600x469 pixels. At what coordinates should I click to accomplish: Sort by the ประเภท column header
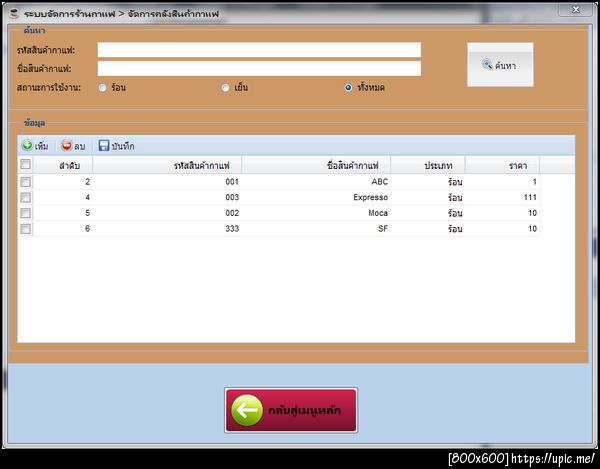pyautogui.click(x=428, y=165)
